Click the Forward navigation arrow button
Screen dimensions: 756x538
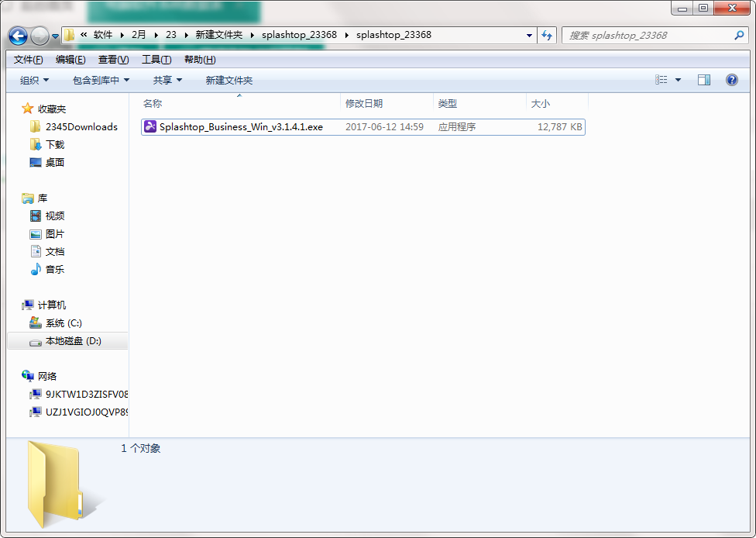point(40,36)
